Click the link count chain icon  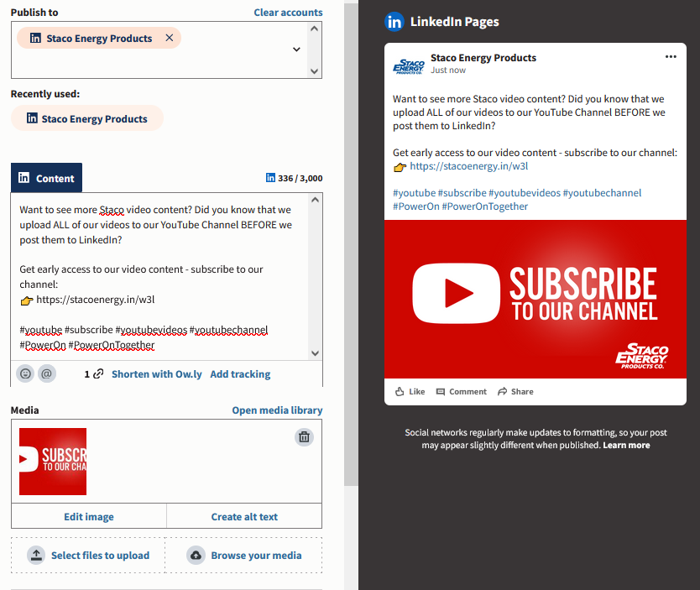(x=98, y=373)
